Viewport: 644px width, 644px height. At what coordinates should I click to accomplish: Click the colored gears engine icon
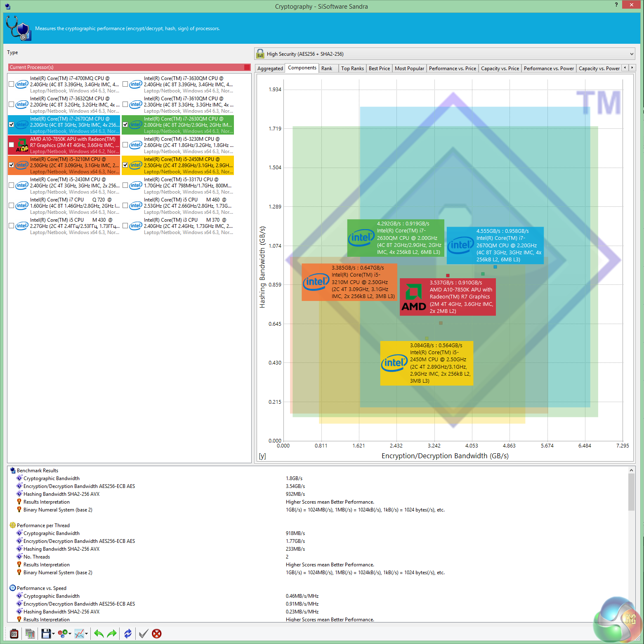(63, 634)
